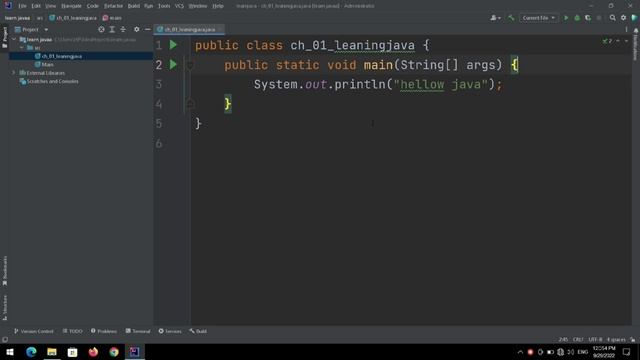
Task: Click the green Run button in toolbar
Action: pos(566,18)
